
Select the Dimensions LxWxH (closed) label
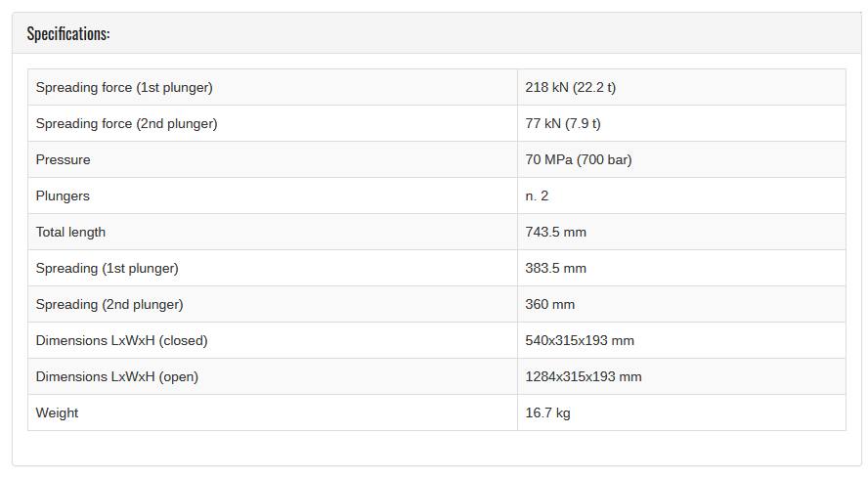(x=121, y=340)
